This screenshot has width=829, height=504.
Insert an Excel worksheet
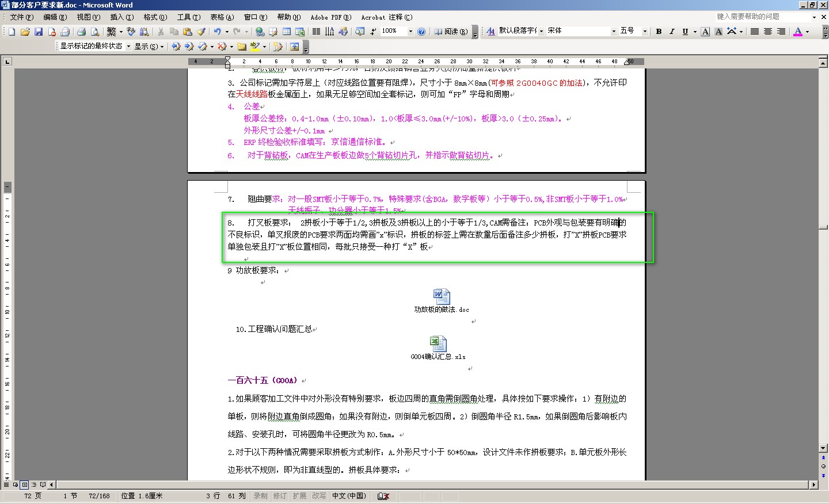click(300, 32)
